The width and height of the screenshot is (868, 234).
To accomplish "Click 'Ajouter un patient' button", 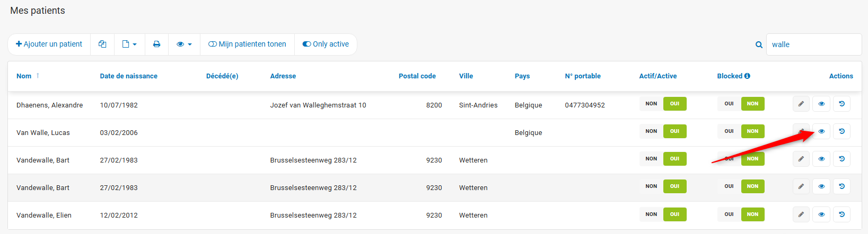I will pos(49,44).
